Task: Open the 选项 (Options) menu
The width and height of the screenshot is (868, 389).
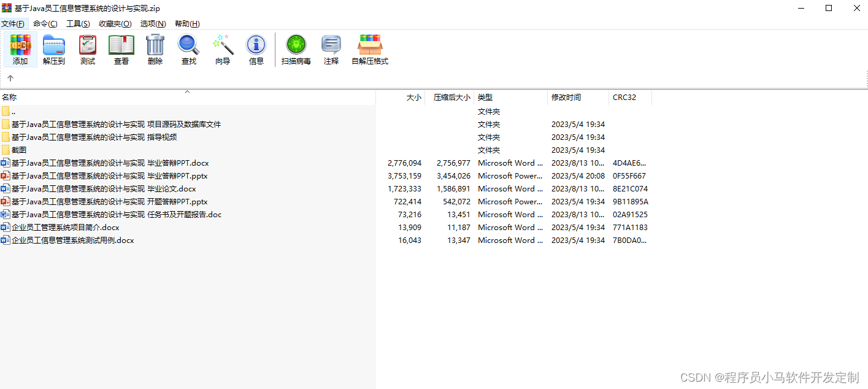Action: tap(150, 23)
